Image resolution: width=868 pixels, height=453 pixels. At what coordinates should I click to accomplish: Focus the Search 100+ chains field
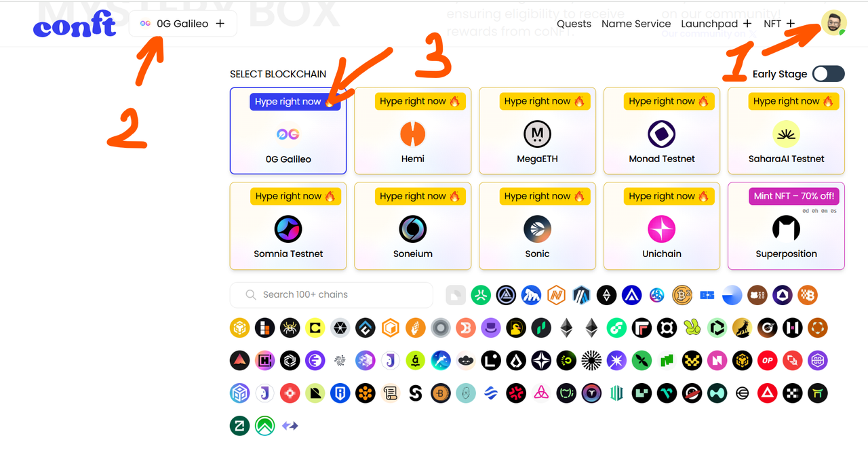[332, 295]
